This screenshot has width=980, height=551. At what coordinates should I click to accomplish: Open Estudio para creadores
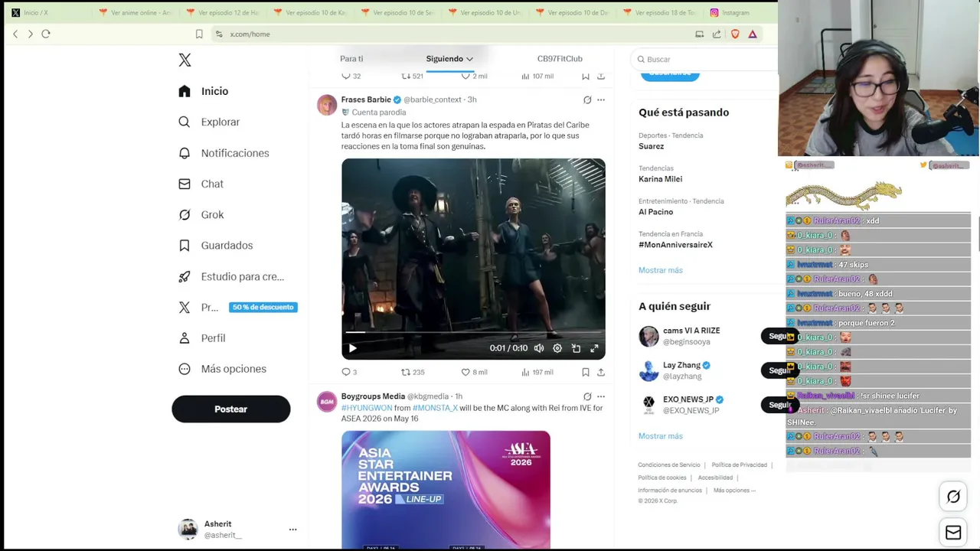point(230,276)
